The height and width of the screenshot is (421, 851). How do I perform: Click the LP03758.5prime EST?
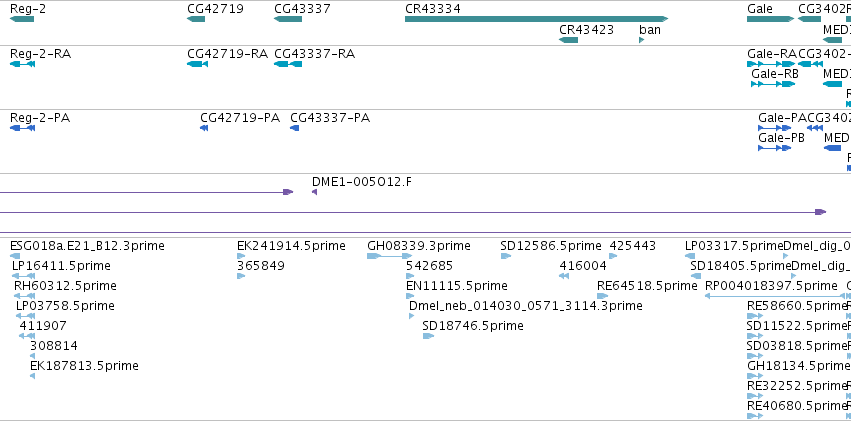[26, 316]
